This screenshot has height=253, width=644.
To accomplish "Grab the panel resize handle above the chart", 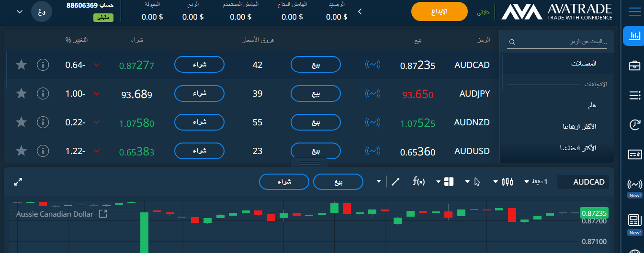I will (309, 163).
